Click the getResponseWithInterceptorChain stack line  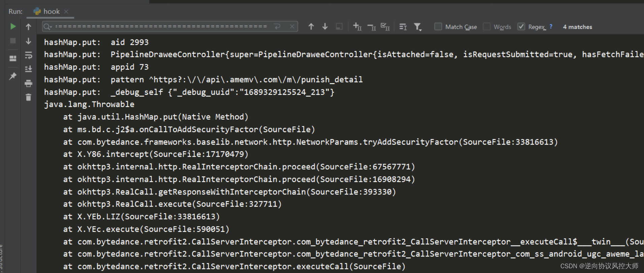coord(229,192)
